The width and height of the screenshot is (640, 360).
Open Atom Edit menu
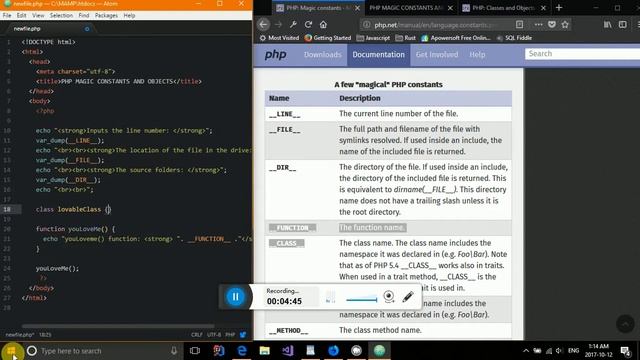click(22, 16)
